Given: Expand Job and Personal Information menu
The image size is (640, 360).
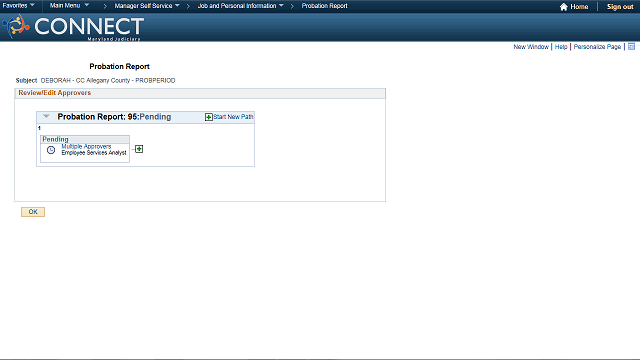Looking at the screenshot, I should click(240, 6).
